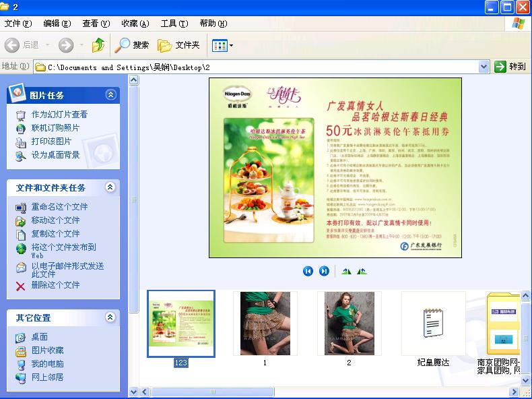This screenshot has height=399, width=532.
Task: Collapse the 文件和文件夹任务 panel
Action: (x=110, y=187)
